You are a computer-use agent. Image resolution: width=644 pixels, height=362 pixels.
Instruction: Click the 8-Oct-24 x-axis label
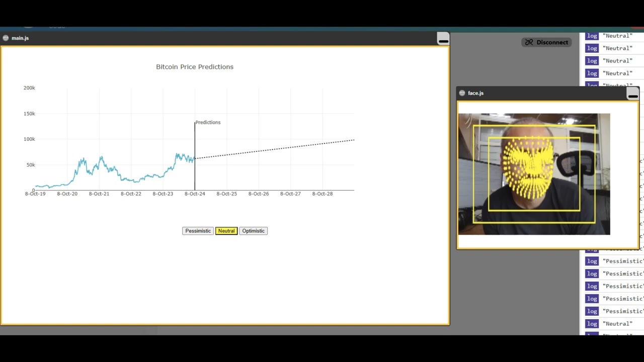point(195,194)
